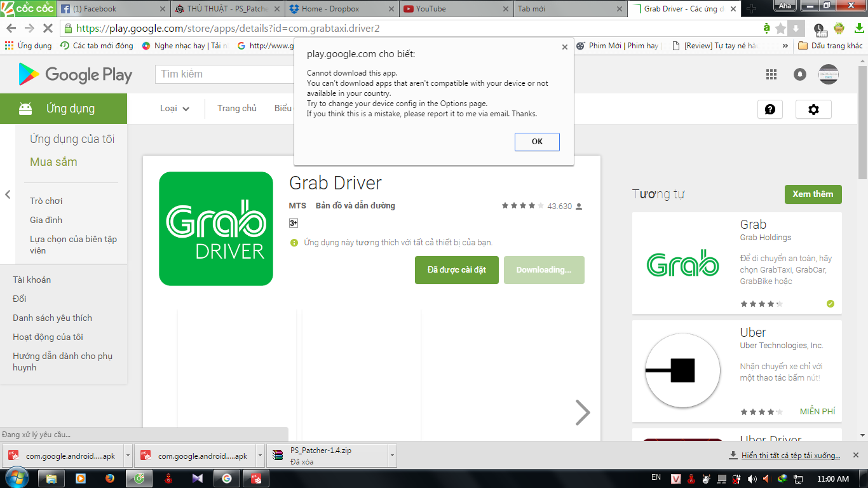The height and width of the screenshot is (488, 868).
Task: Click the Google Play logo
Action: [76, 74]
